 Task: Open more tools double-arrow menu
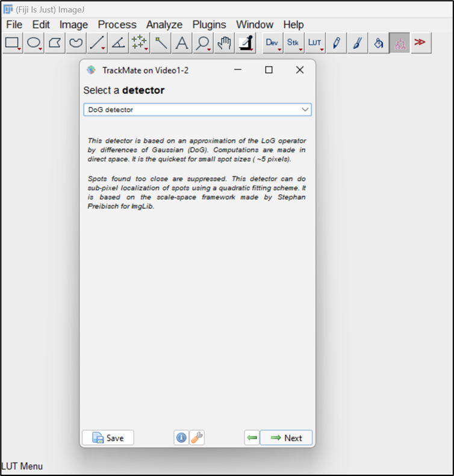point(421,43)
